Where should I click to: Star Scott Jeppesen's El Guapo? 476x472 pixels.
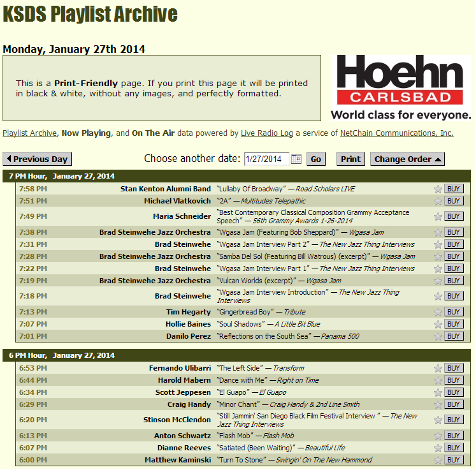(438, 393)
